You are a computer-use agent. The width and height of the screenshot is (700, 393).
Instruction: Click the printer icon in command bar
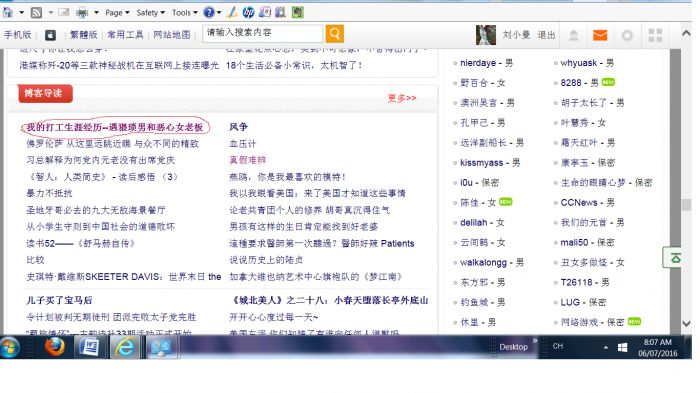82,13
